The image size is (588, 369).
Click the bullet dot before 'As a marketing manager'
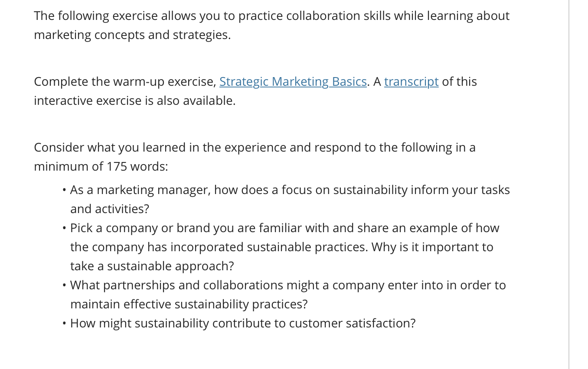click(x=64, y=191)
